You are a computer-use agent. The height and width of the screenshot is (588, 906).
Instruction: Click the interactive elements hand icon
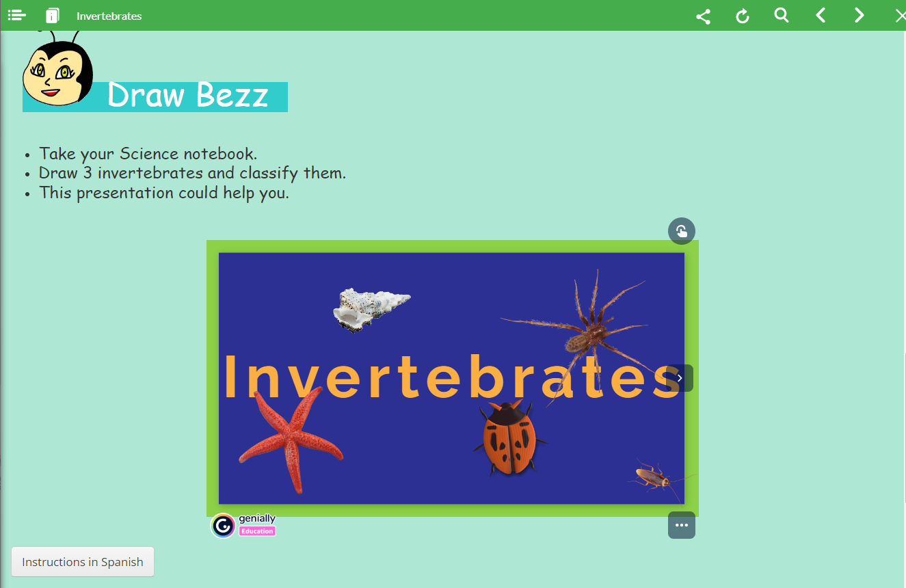click(x=682, y=231)
